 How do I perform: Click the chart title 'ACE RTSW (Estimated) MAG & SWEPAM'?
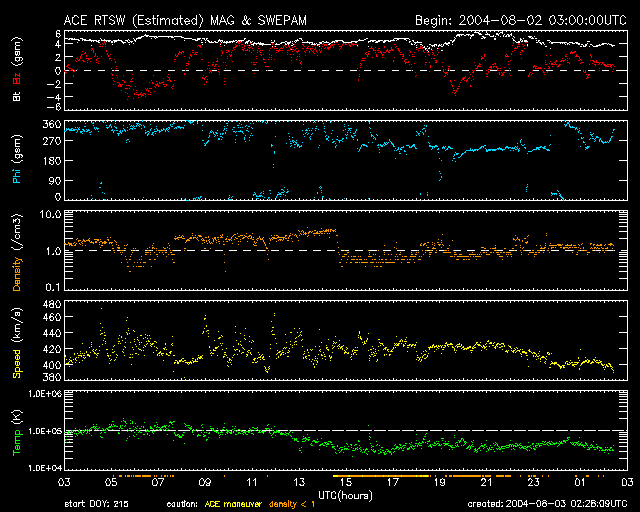coord(185,20)
